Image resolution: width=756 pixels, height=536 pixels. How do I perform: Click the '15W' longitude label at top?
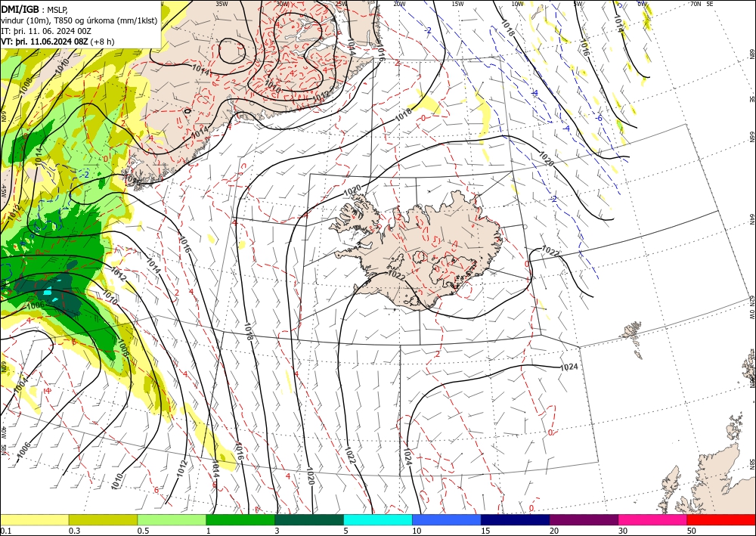point(457,4)
